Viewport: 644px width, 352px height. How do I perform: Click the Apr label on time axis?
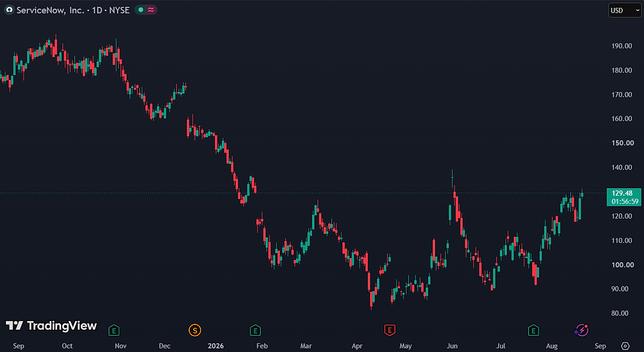357,346
